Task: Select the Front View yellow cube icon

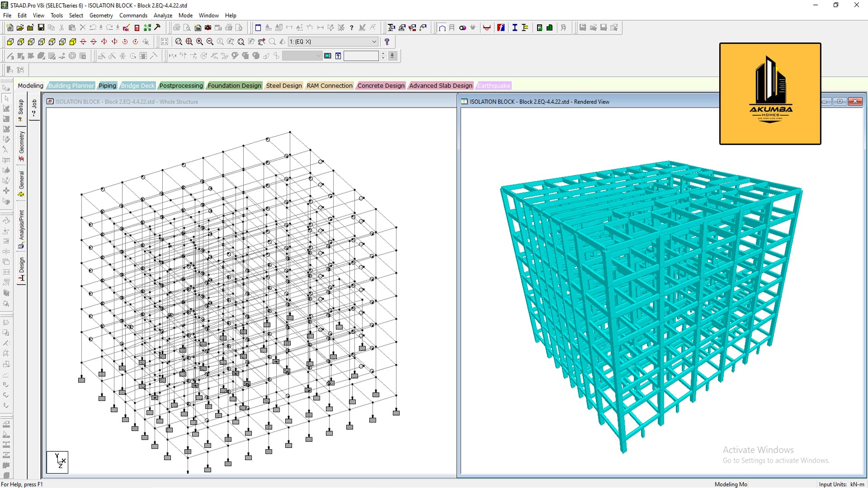Action: (x=10, y=42)
